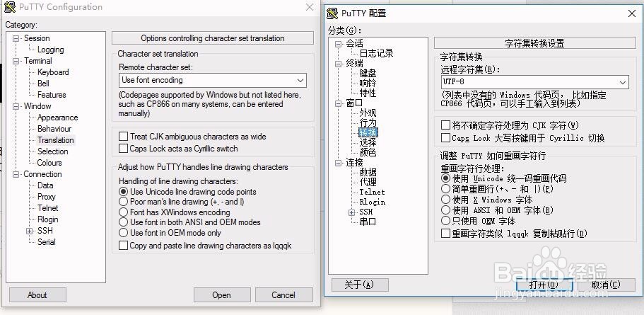Select 使用 Unicode 统一码重画代码 radio

click(445, 178)
